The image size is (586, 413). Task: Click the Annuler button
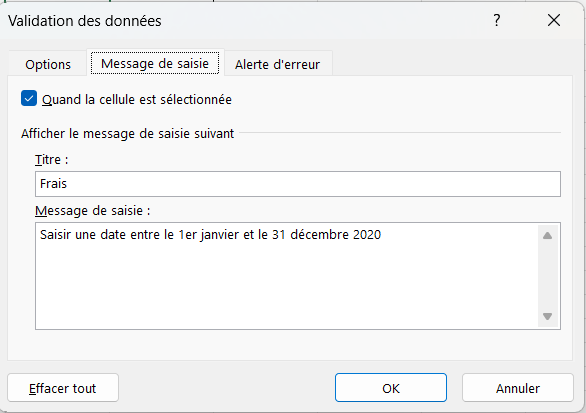[x=518, y=388]
